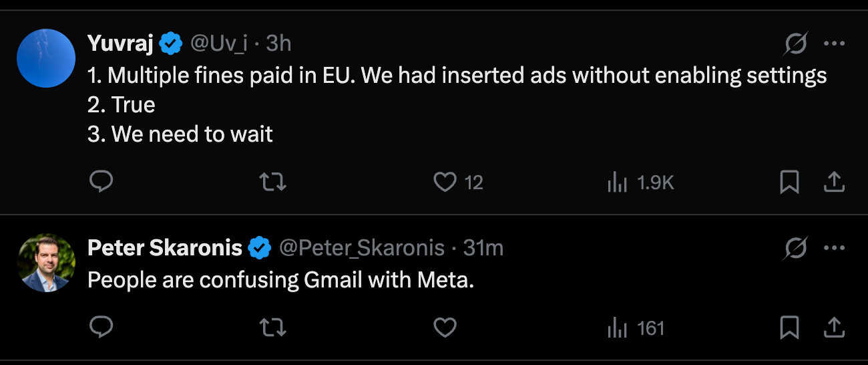Reply to Yuvraj's tweet
Image resolution: width=868 pixels, height=365 pixels.
[x=101, y=182]
